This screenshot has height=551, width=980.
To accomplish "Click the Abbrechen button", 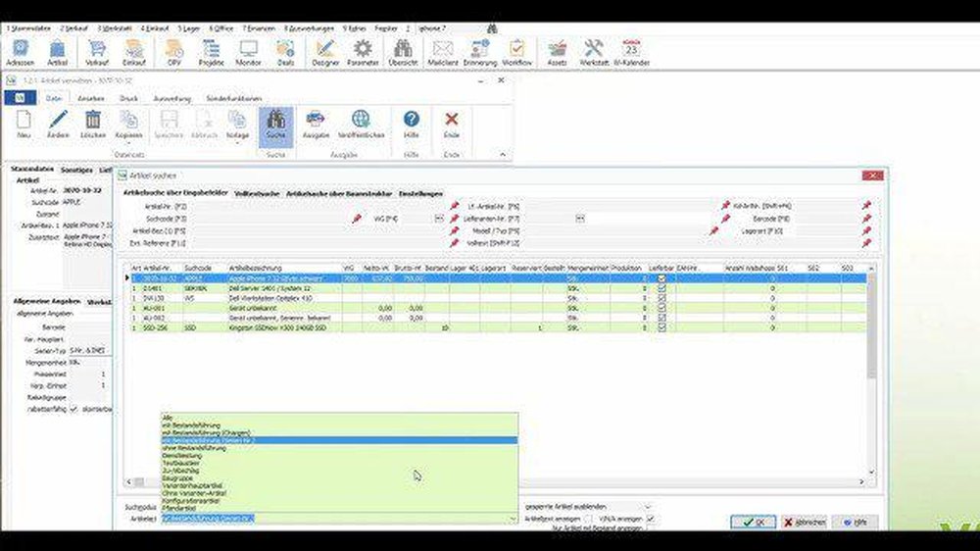I will pyautogui.click(x=804, y=522).
